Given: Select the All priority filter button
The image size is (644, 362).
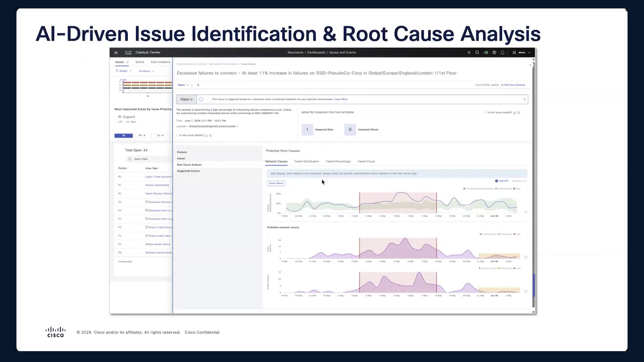Looking at the screenshot, I should (x=123, y=136).
